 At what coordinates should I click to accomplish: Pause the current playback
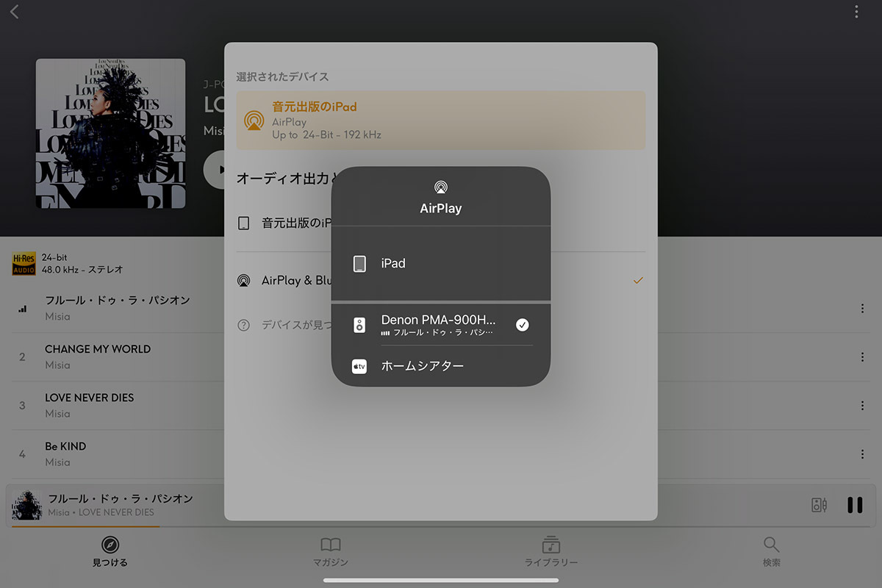point(855,505)
